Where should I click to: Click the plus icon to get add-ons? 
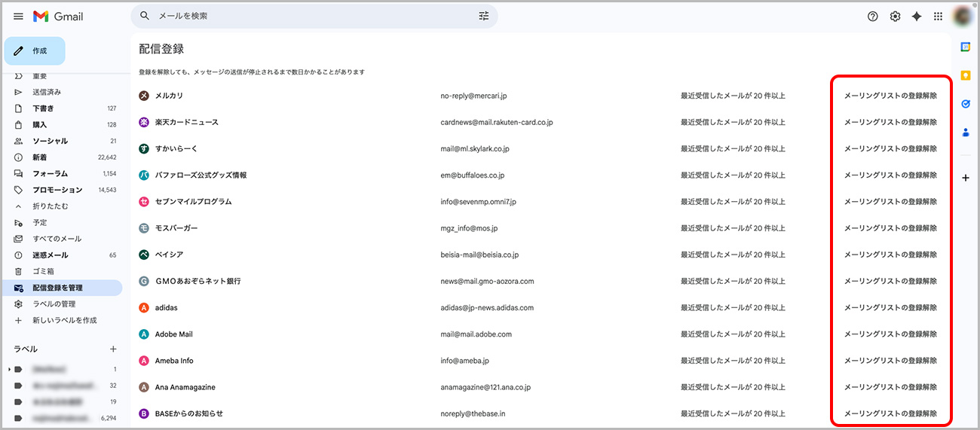pyautogui.click(x=966, y=178)
